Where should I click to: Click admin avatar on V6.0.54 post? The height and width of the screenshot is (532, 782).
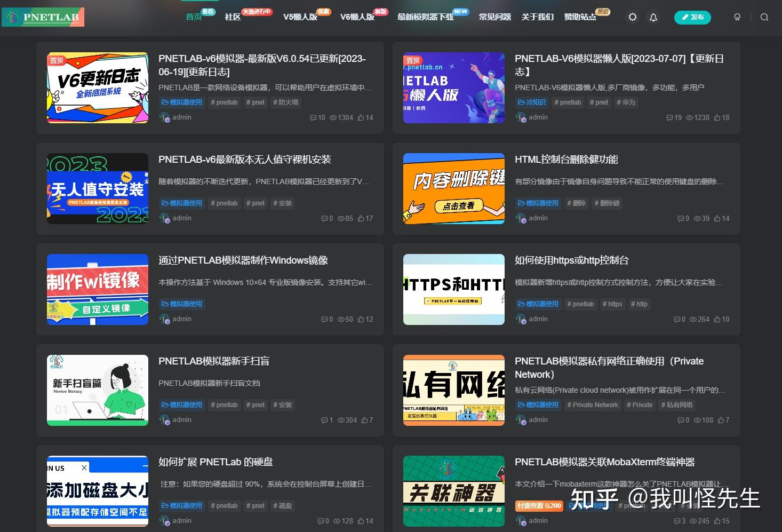pos(164,117)
